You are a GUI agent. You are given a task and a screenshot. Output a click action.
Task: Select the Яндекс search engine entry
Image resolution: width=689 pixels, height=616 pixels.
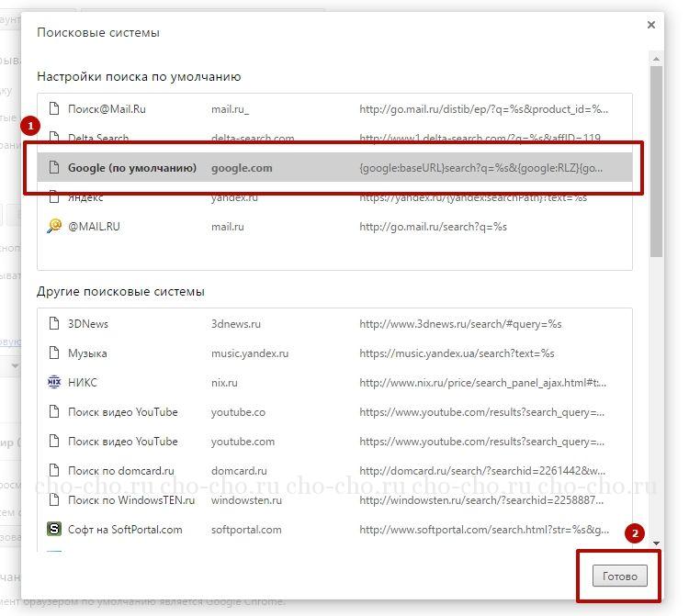85,197
